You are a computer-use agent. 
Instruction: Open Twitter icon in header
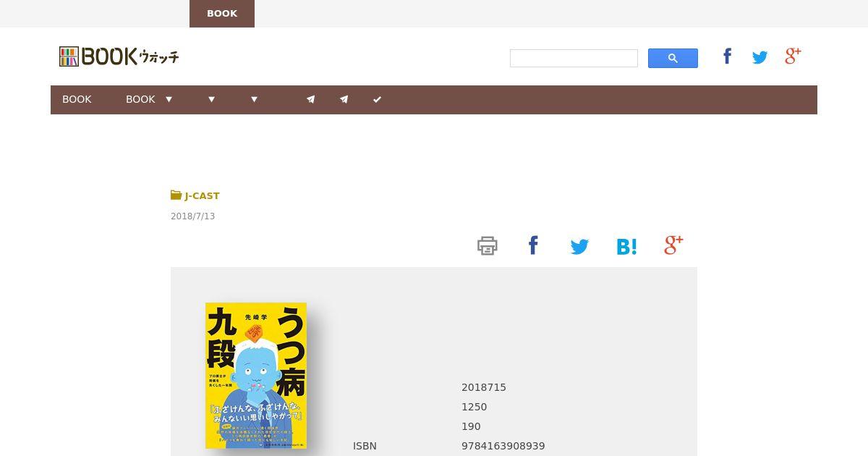click(x=759, y=57)
